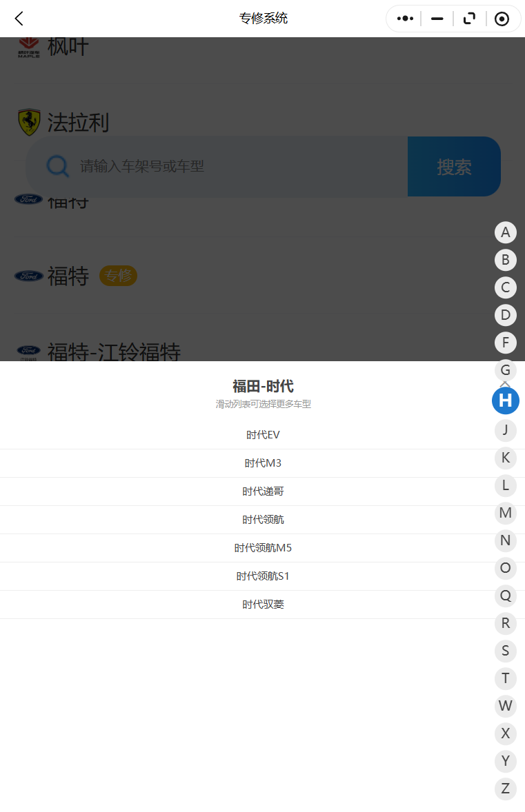Click the Ford logo beside 福特 专修
The height and width of the screenshot is (812, 525).
coord(28,276)
